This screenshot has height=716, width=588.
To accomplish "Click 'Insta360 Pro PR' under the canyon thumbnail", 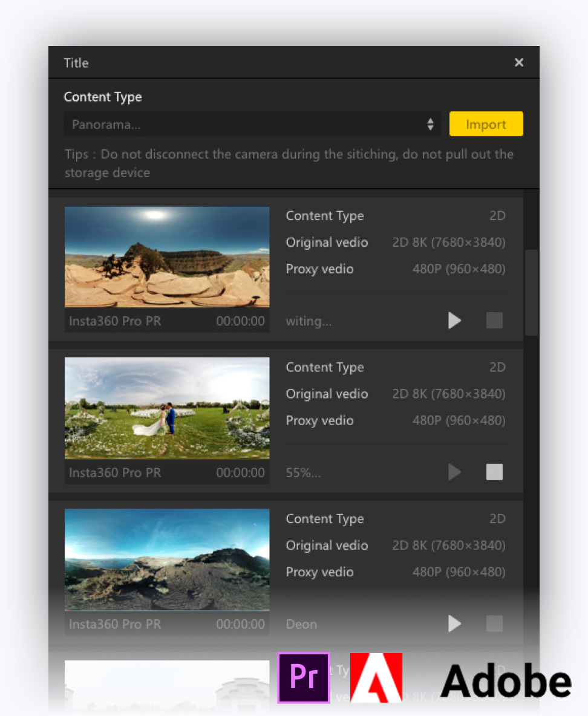I will coord(115,321).
